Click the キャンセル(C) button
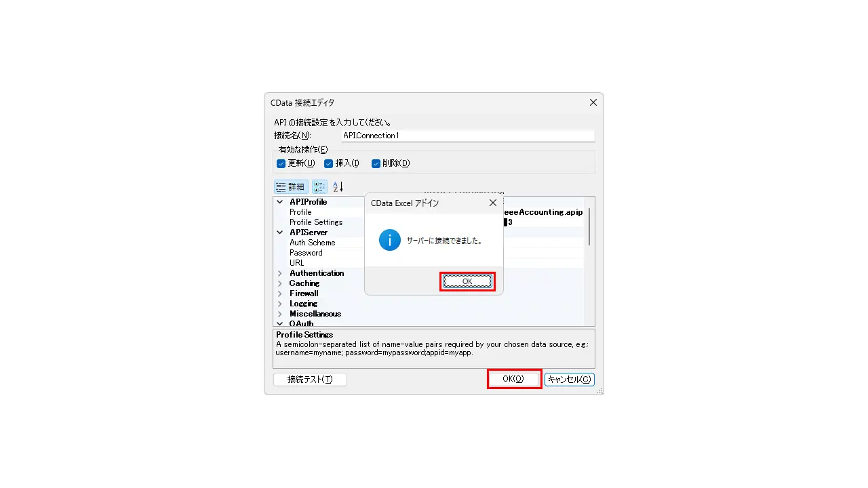This screenshot has height=488, width=868. coord(569,380)
